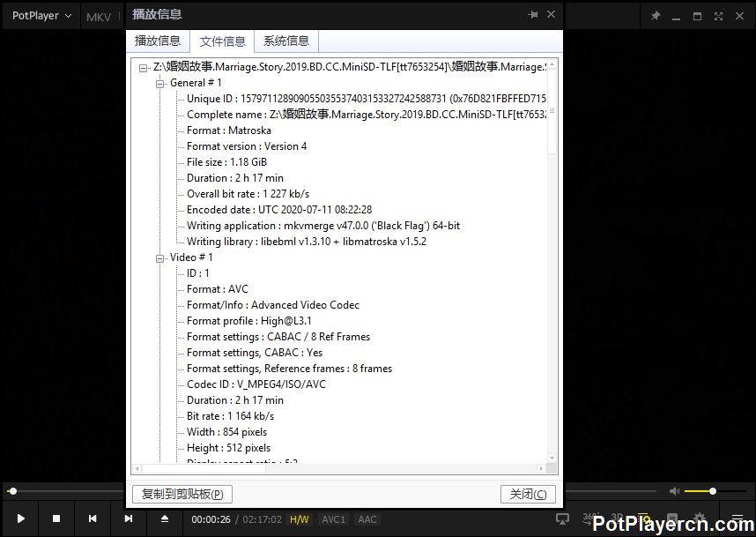Close the 播放信息 dialog with X
Image resolution: width=756 pixels, height=537 pixels.
coord(551,14)
